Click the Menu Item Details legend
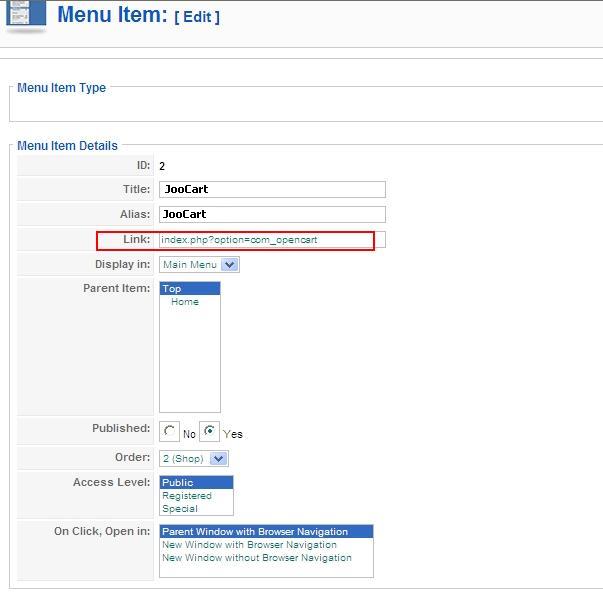Screen dimensions: 603x605 68,146
